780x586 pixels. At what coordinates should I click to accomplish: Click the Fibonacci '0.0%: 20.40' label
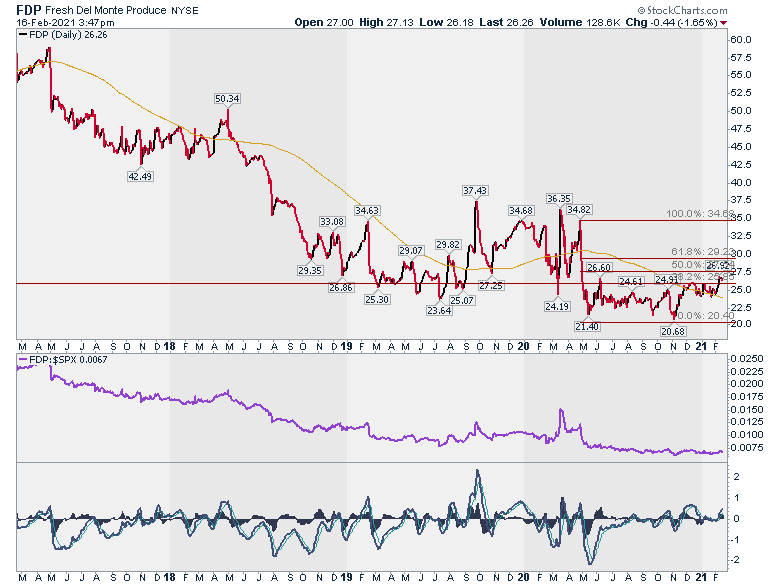(x=706, y=316)
